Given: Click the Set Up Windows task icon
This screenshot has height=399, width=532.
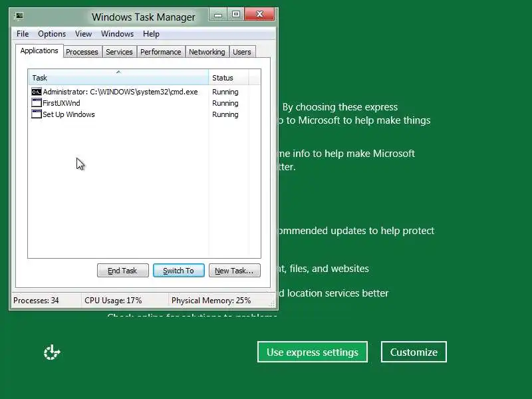Looking at the screenshot, I should [37, 114].
